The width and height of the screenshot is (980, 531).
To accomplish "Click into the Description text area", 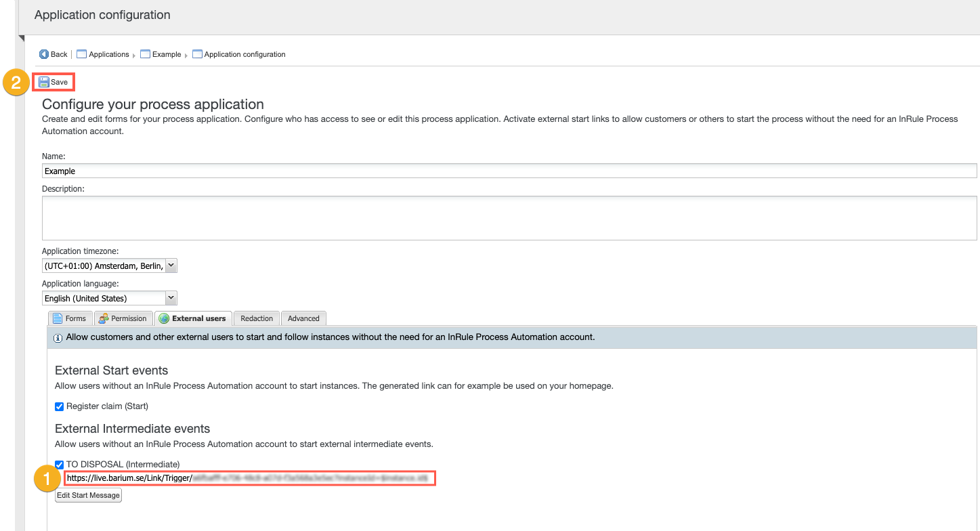I will pyautogui.click(x=509, y=218).
